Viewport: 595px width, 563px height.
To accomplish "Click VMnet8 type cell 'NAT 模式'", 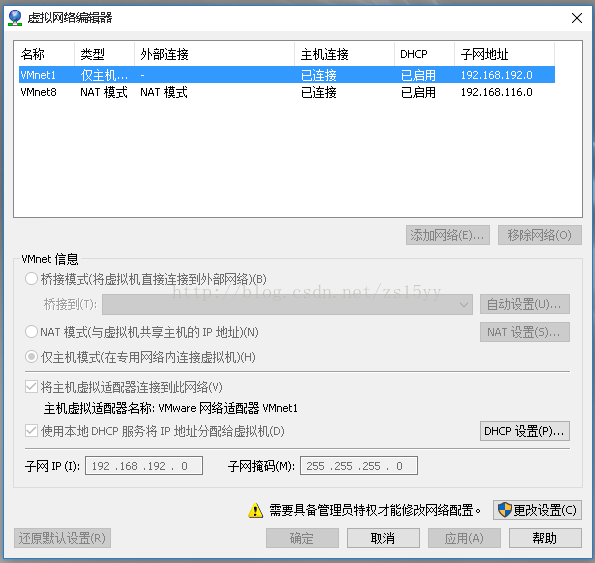I will [x=104, y=92].
